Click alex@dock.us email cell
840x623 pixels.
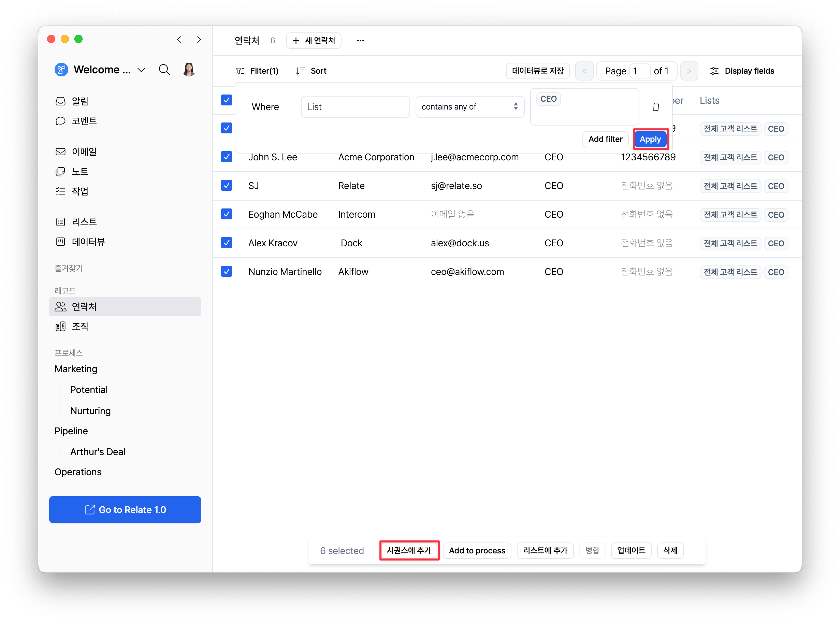(x=460, y=243)
